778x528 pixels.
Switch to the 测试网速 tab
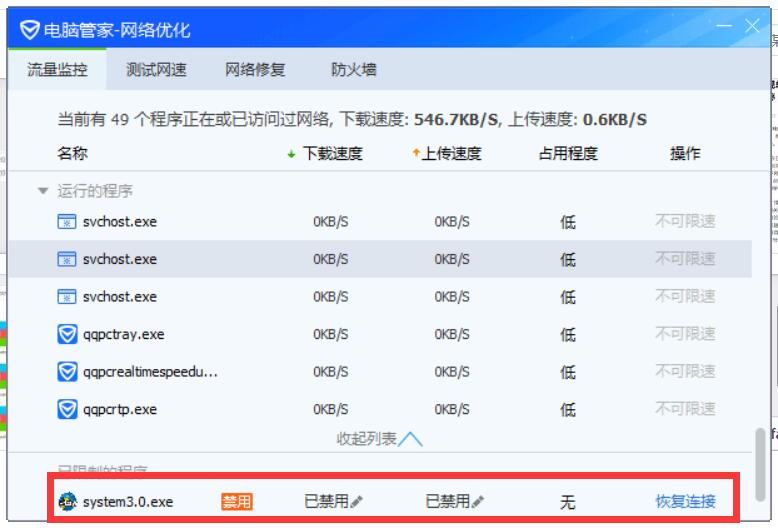pos(156,69)
